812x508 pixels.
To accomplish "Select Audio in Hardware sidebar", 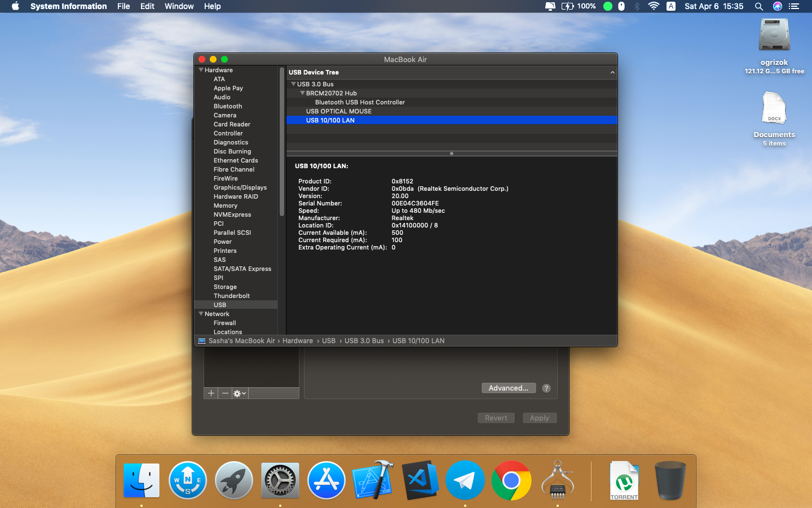I will point(222,97).
